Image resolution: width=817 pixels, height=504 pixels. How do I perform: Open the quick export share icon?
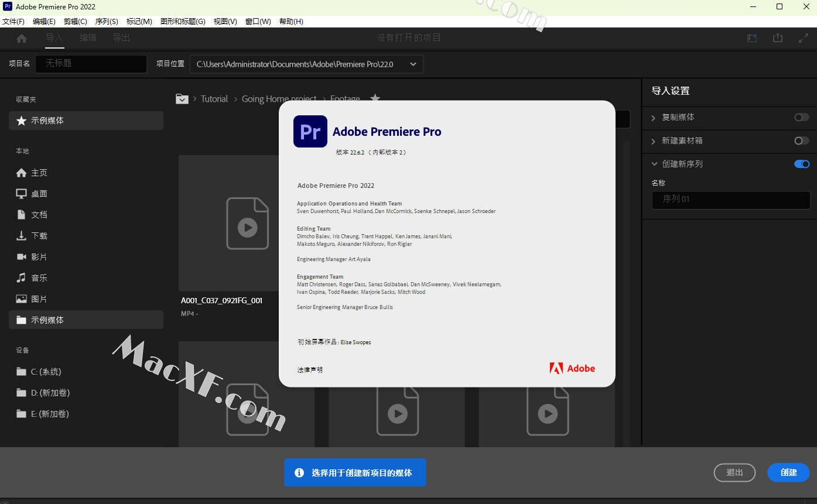coord(778,38)
